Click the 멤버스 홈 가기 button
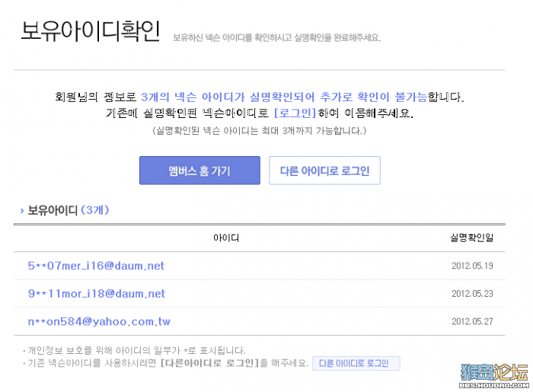 tap(199, 171)
